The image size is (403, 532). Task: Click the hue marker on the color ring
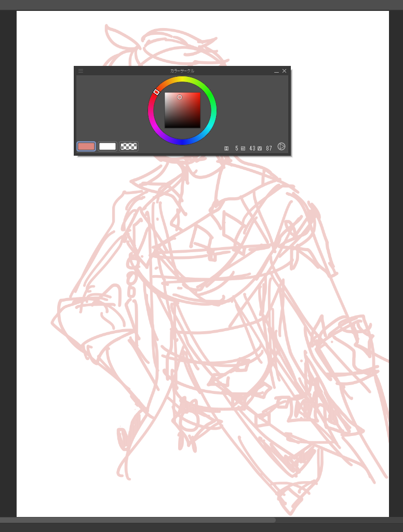coord(156,92)
